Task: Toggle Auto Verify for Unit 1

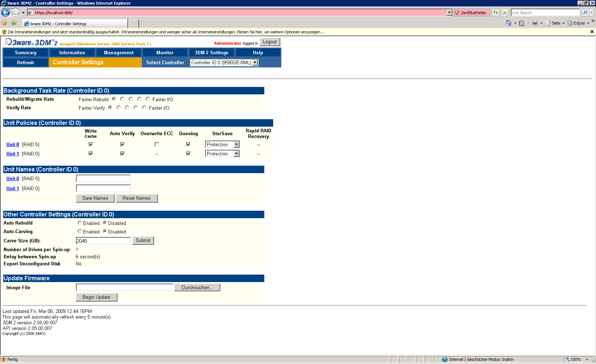Action: tap(122, 154)
